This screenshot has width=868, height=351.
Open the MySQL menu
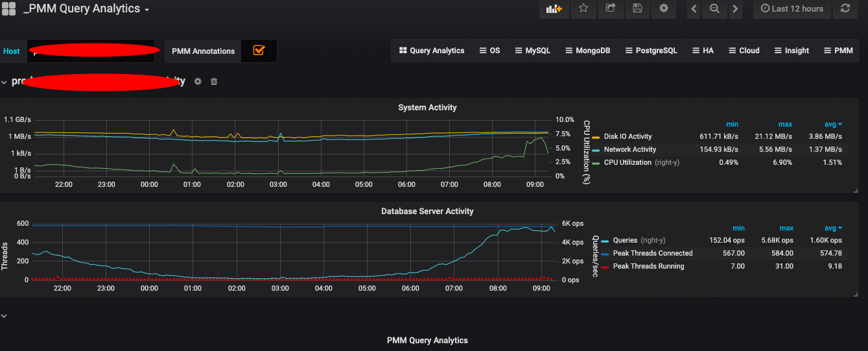(532, 51)
